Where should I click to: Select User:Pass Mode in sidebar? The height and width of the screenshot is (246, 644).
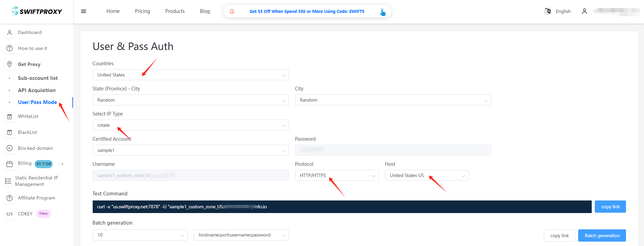pyautogui.click(x=37, y=102)
